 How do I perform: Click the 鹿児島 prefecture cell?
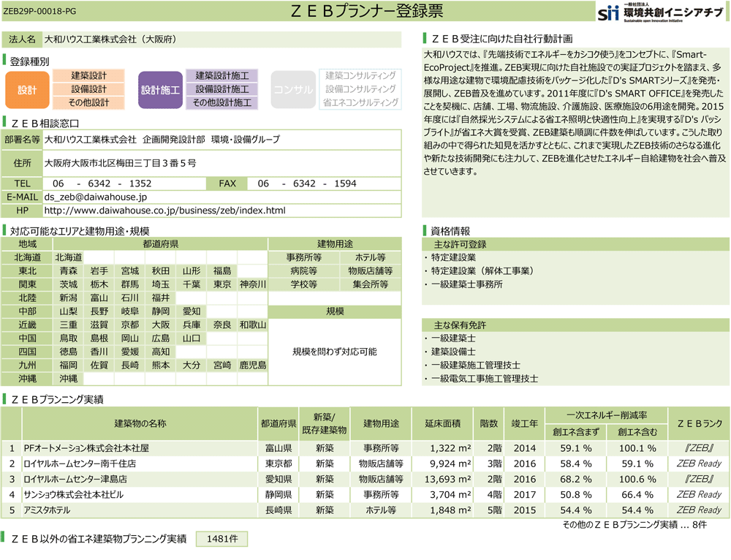253,366
